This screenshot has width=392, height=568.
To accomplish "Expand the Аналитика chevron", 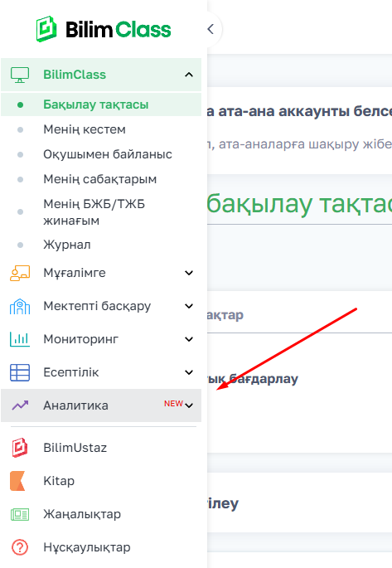I will (x=189, y=405).
